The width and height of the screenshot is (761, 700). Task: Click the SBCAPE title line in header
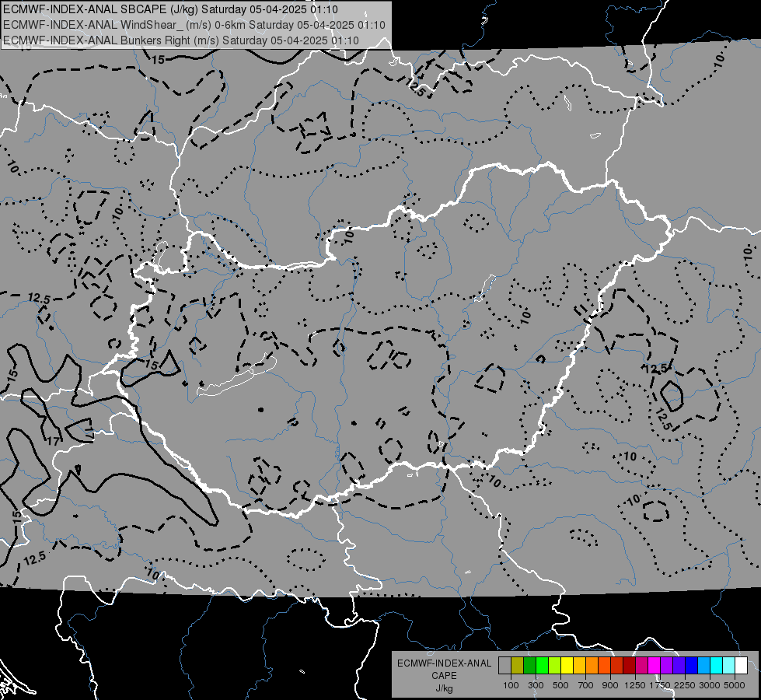170,9
